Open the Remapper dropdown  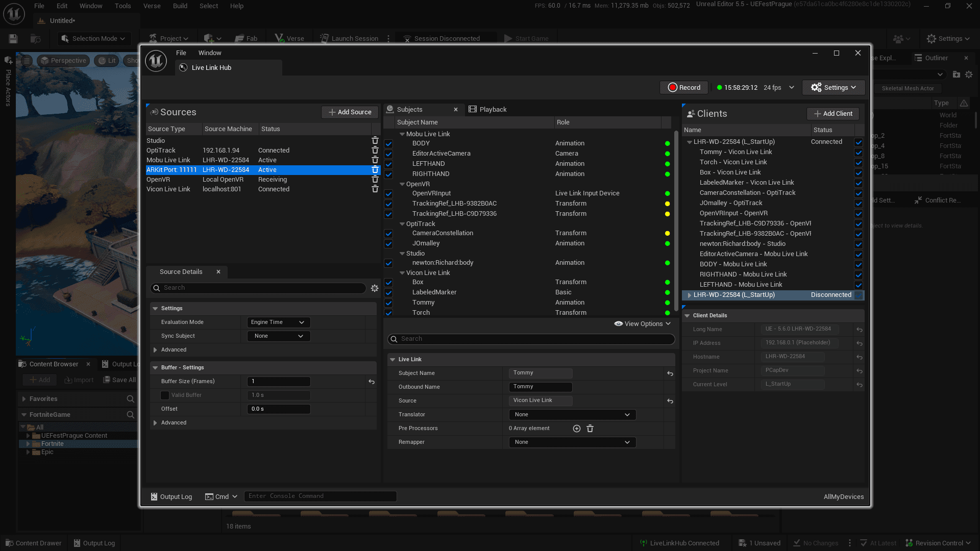pos(572,442)
